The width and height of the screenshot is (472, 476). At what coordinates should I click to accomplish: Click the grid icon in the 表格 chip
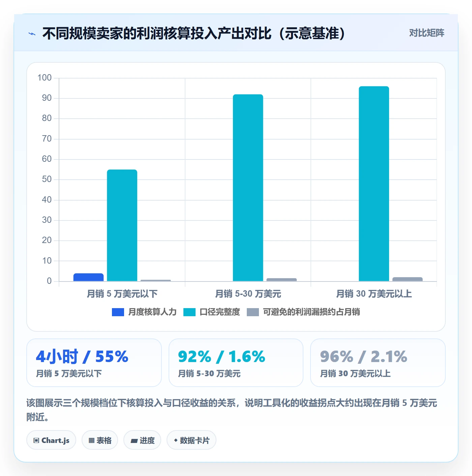click(91, 441)
